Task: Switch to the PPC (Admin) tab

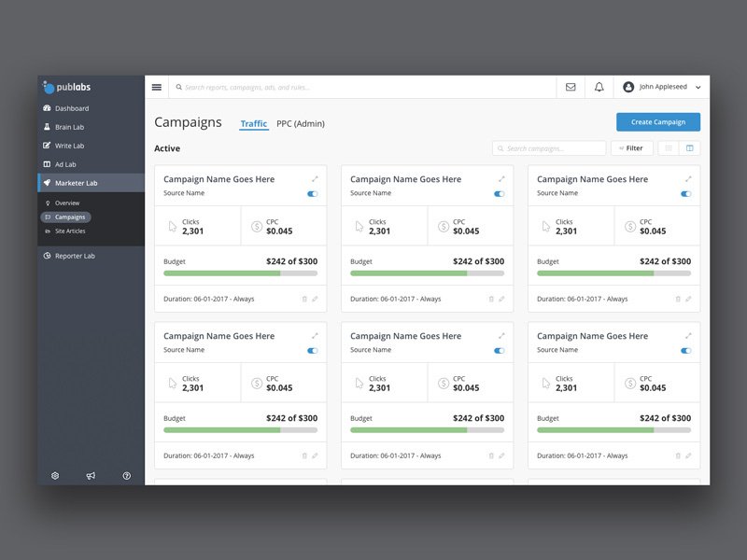Action: [301, 124]
